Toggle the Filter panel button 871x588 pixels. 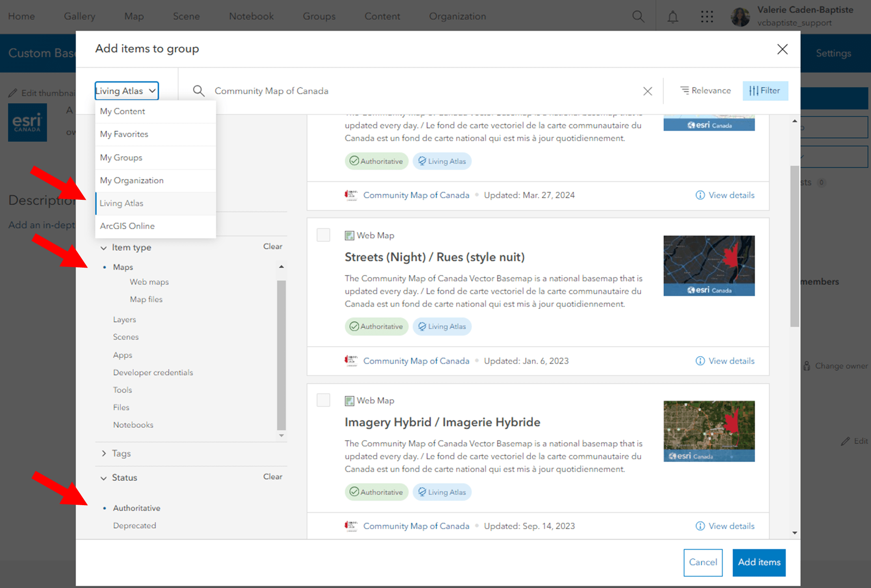coord(765,91)
